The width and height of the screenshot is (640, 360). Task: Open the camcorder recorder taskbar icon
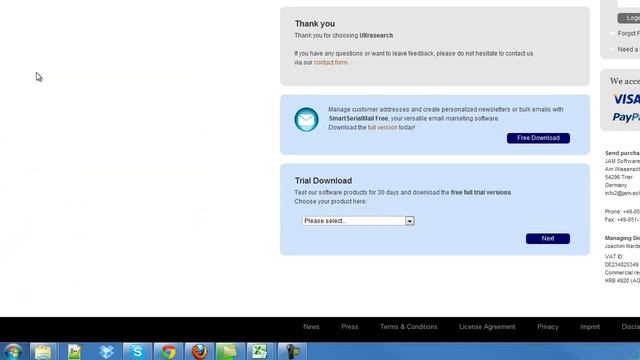291,352
